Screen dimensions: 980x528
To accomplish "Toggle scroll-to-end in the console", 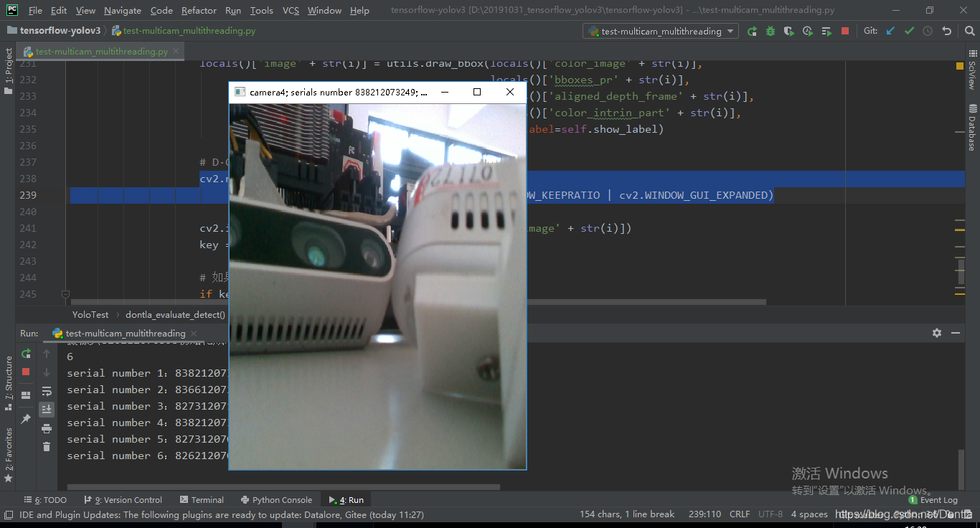I will click(x=47, y=410).
